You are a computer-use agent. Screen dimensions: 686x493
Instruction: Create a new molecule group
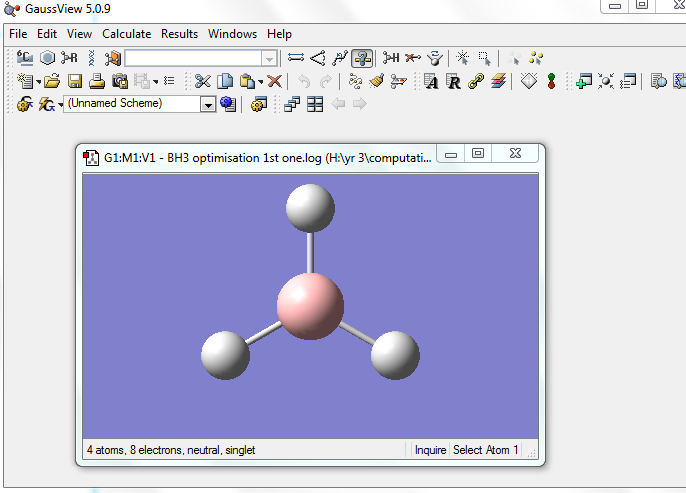click(25, 81)
